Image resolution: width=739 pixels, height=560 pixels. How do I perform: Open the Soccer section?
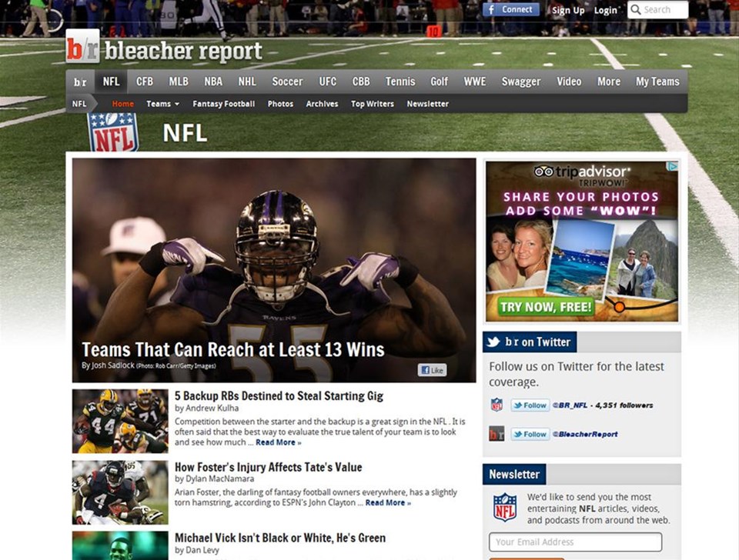[x=287, y=82]
